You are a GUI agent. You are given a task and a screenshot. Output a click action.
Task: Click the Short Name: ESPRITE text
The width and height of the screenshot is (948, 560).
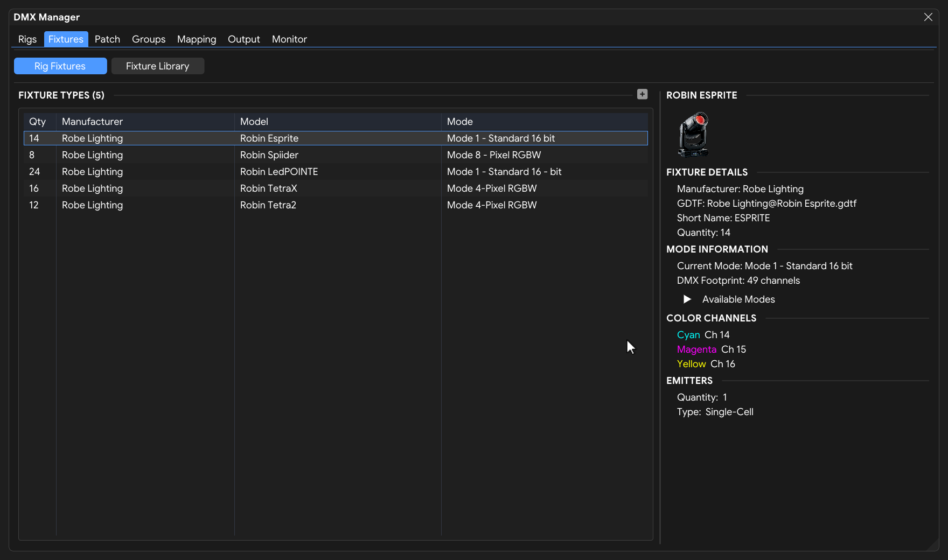[x=723, y=218]
